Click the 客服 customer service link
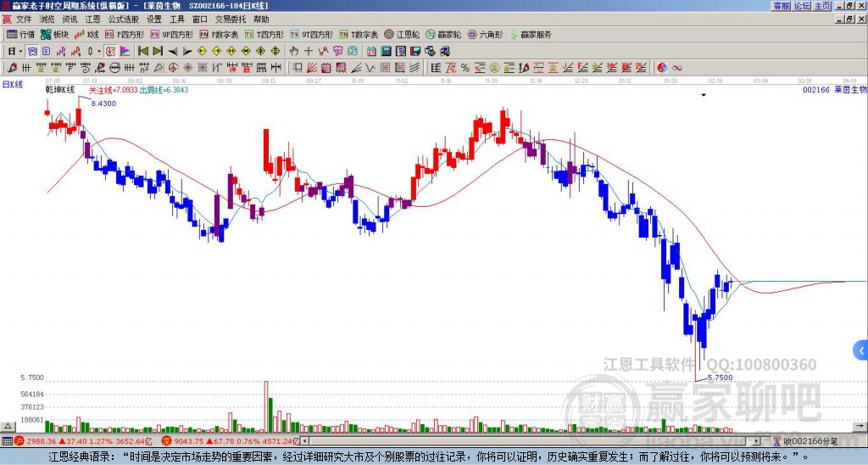Viewport: 868px width, 465px height. pyautogui.click(x=782, y=6)
